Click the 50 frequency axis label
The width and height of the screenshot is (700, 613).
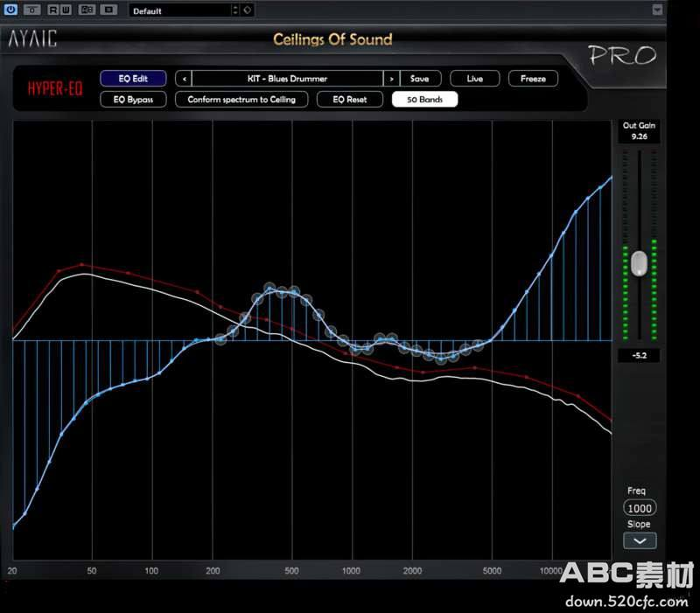92,571
